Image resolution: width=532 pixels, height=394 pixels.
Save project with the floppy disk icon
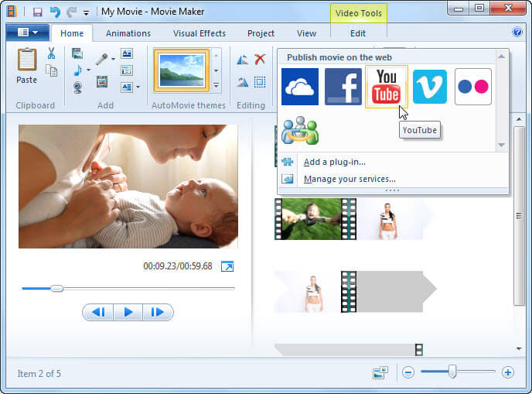click(x=37, y=12)
